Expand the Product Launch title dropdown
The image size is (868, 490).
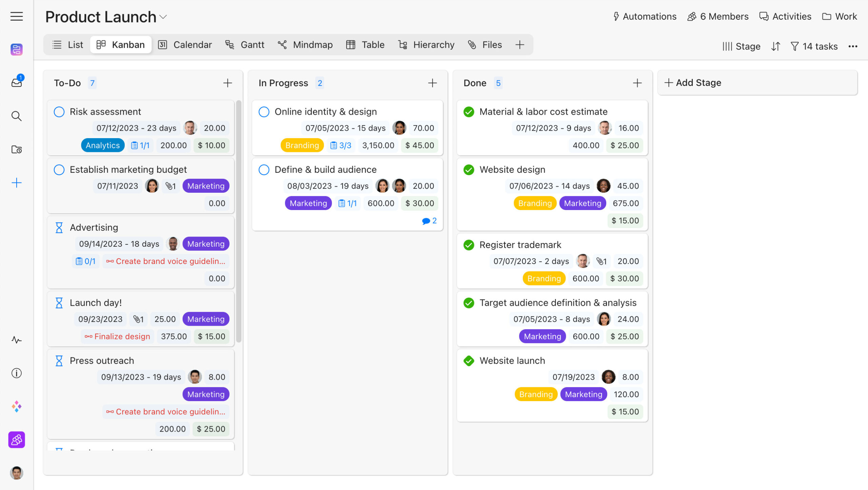pyautogui.click(x=163, y=17)
